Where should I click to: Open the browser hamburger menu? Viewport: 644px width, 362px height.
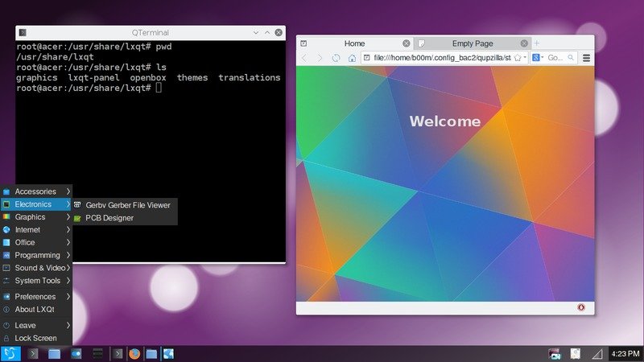[587, 58]
